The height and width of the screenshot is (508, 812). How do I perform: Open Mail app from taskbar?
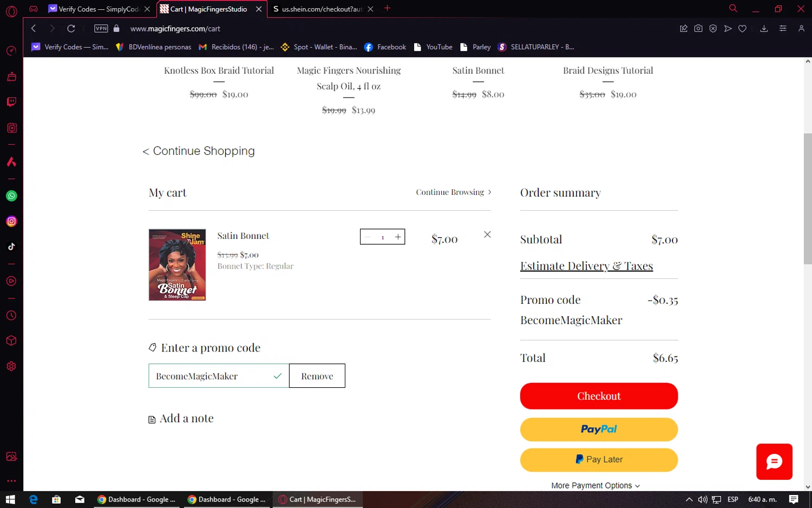click(x=80, y=499)
